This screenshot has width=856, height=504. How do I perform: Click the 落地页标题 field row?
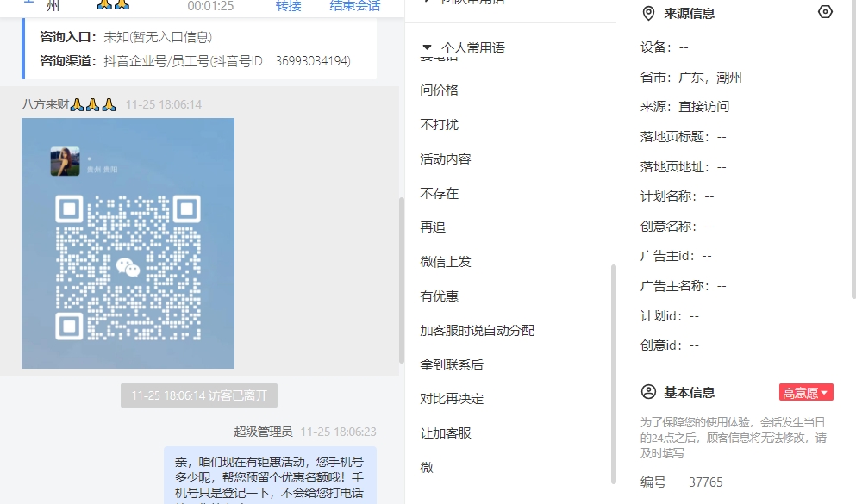[684, 136]
